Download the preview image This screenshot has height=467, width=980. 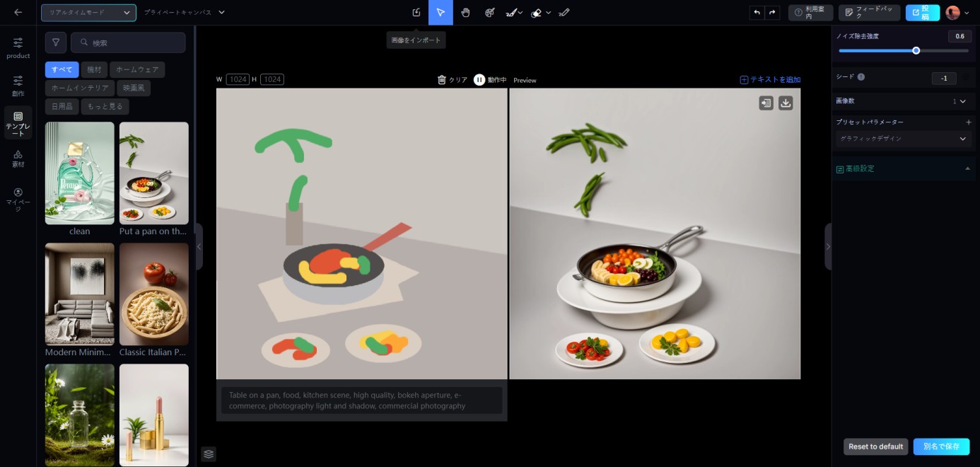tap(785, 103)
